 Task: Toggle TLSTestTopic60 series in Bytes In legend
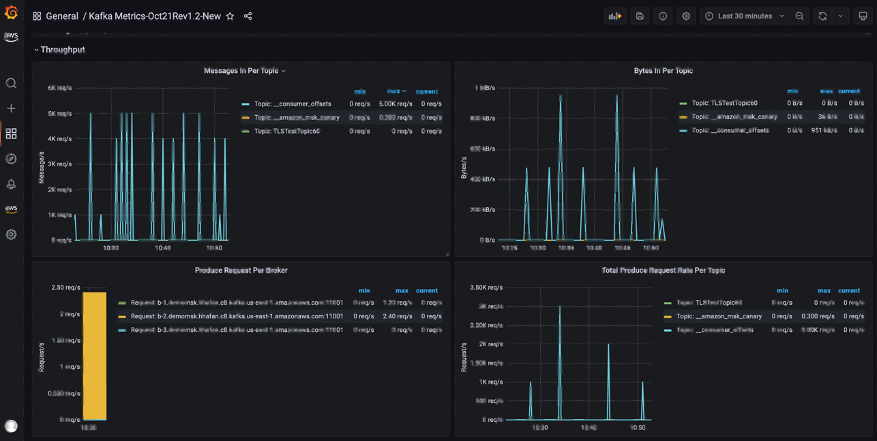[723, 103]
